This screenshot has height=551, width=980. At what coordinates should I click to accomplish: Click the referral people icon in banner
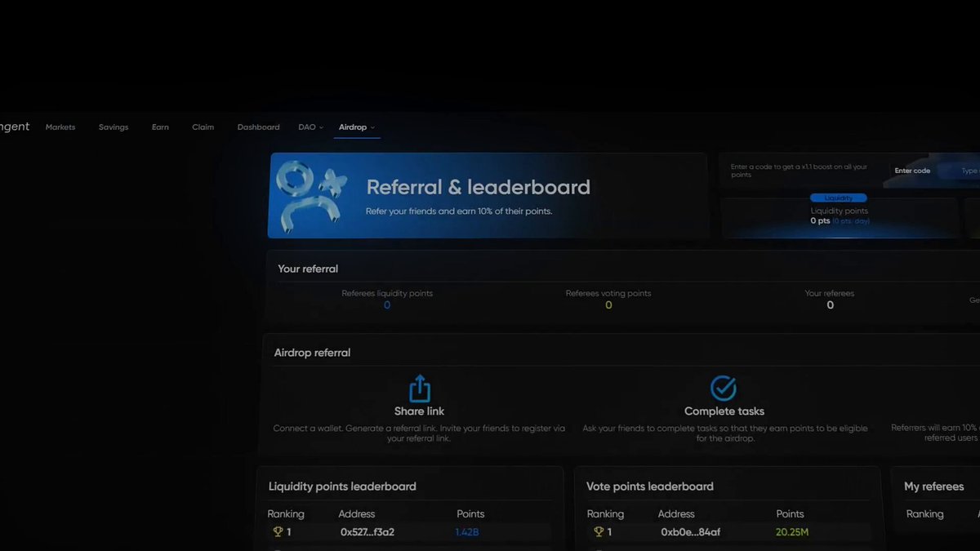coord(310,197)
